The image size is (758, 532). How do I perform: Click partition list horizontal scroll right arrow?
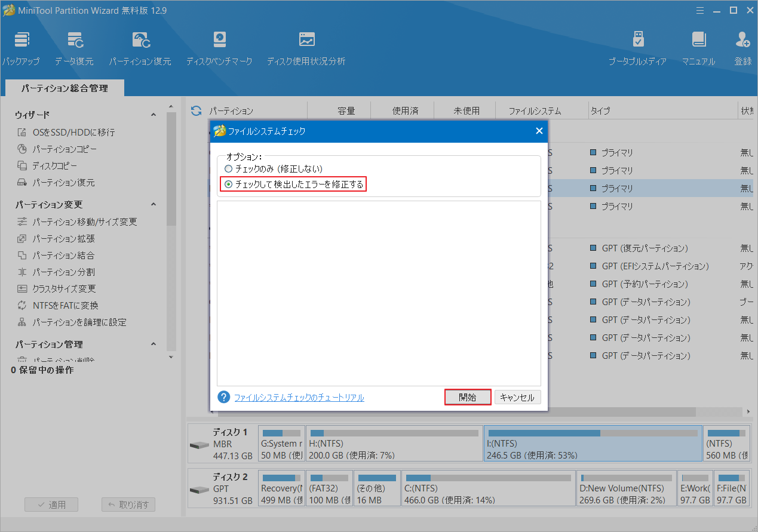point(748,412)
